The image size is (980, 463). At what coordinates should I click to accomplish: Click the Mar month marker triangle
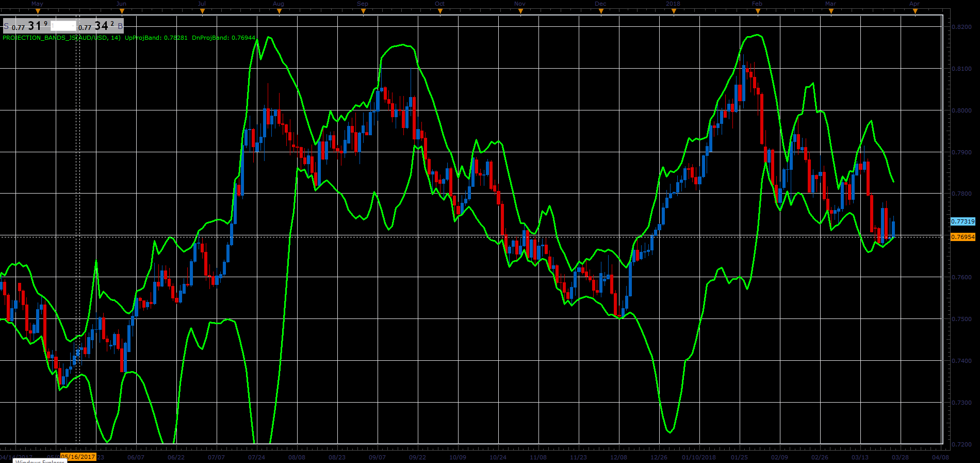831,11
